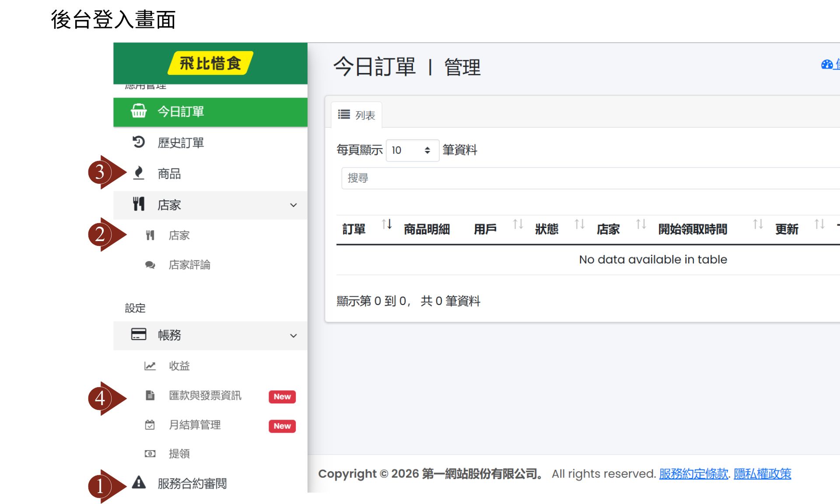Click the dashboard gauge icon at top right
This screenshot has height=504, width=840.
pyautogui.click(x=827, y=65)
